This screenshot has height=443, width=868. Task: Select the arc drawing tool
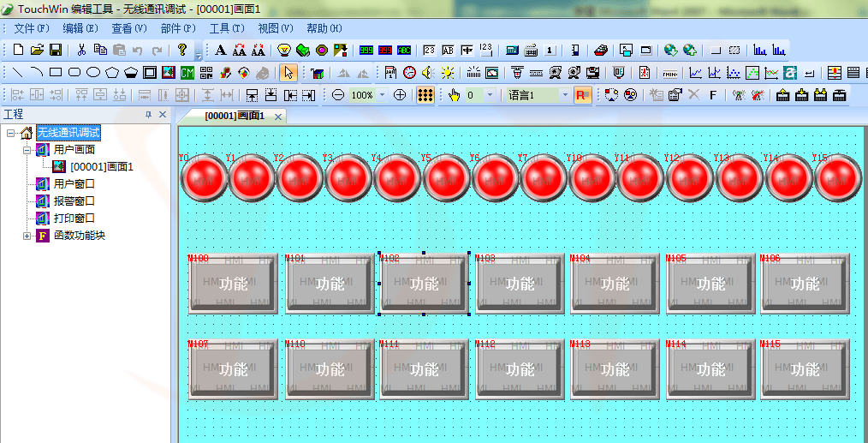click(x=37, y=73)
